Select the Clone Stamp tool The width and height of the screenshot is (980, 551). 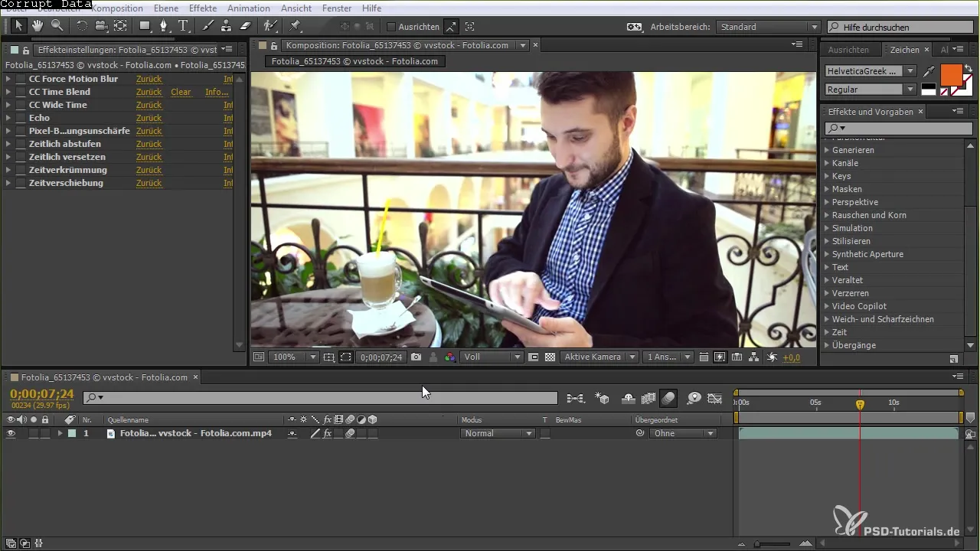coord(227,26)
